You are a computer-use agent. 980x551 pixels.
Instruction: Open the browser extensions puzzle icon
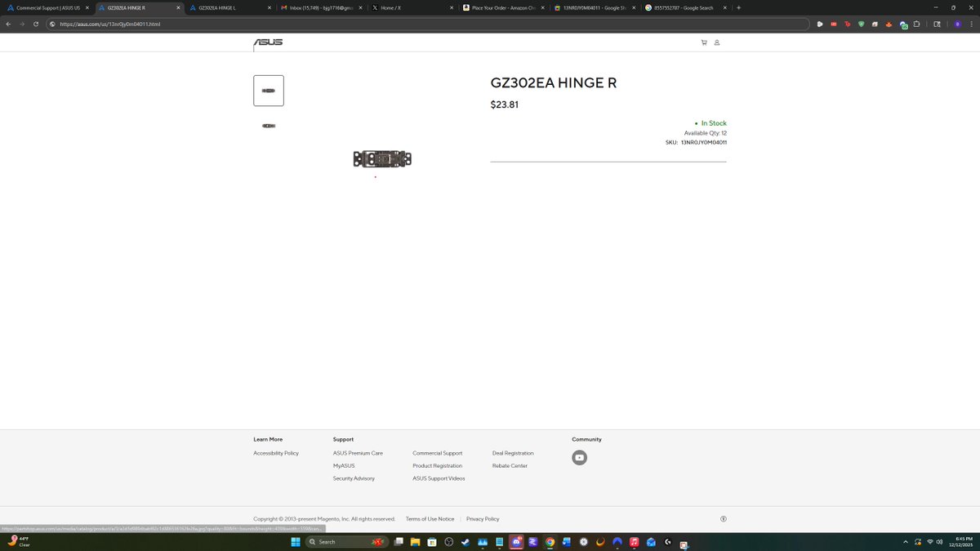916,24
